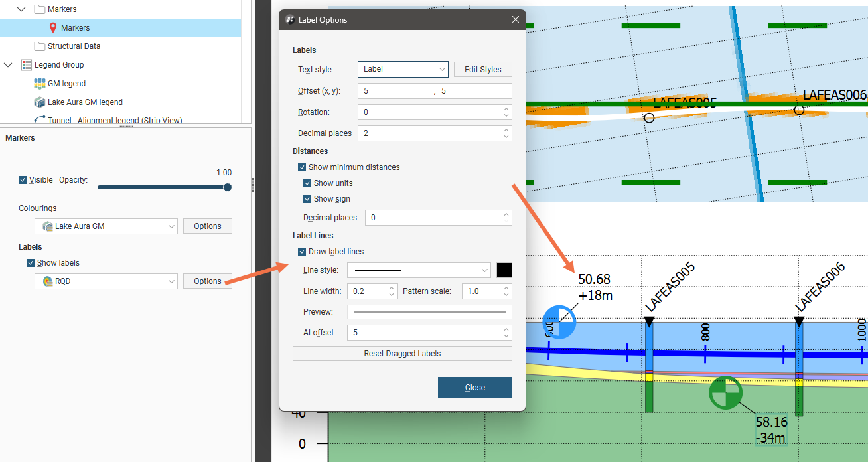The image size is (868, 462).
Task: Disable Draw label lines checkbox
Action: pos(303,252)
